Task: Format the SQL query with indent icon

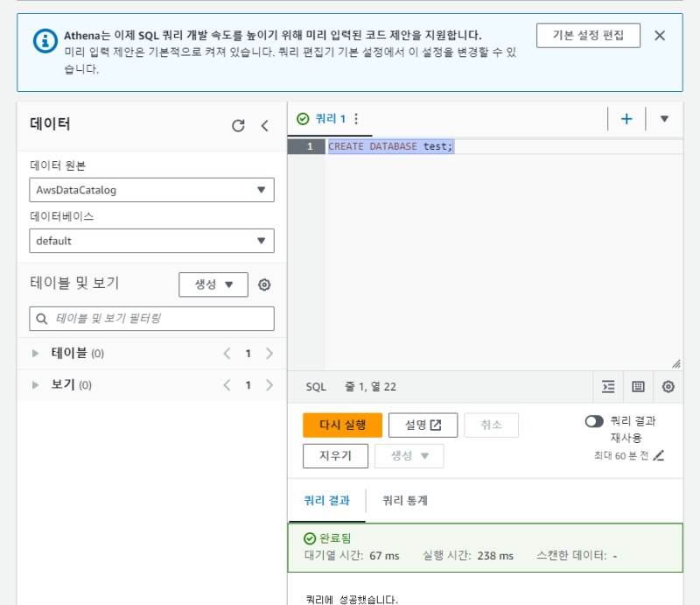Action: pyautogui.click(x=608, y=386)
